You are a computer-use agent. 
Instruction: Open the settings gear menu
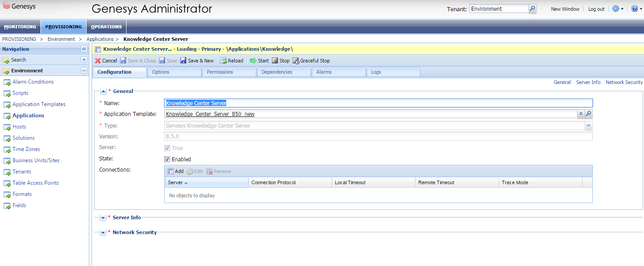pos(618,9)
